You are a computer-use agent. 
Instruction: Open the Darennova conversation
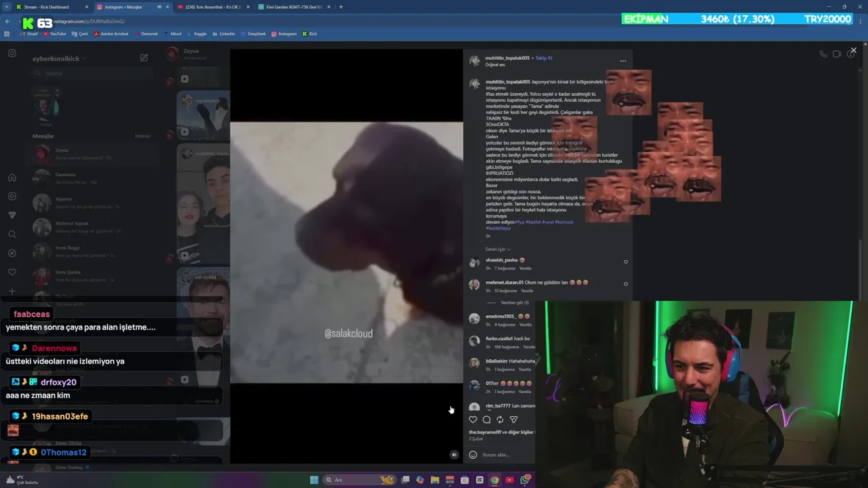pos(94,178)
